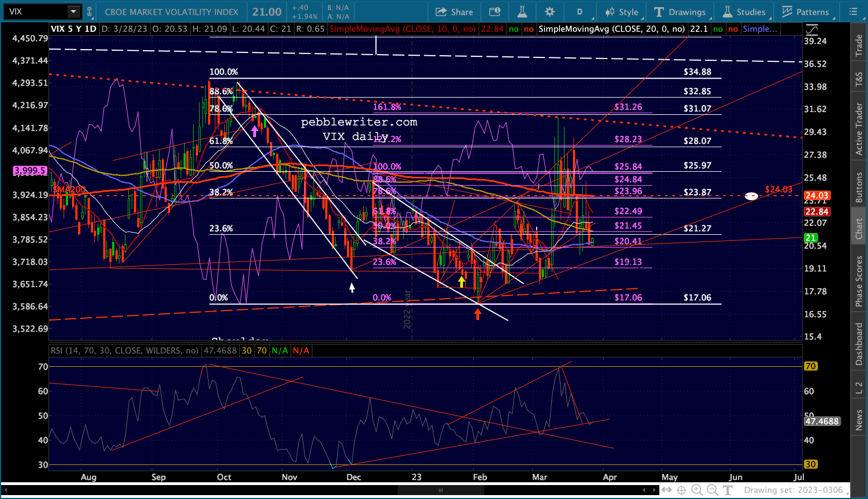Click the $17.06 white Fibonacci label
The height and width of the screenshot is (499, 868).
(697, 298)
